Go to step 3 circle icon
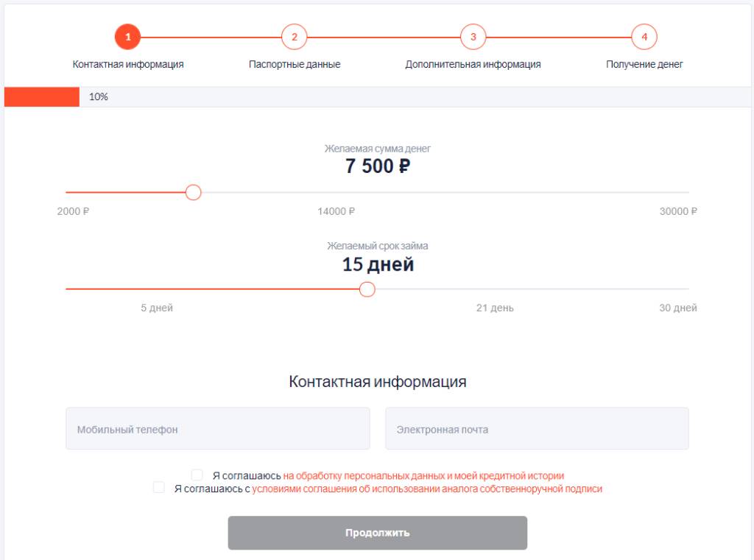The width and height of the screenshot is (754, 560). click(x=473, y=37)
